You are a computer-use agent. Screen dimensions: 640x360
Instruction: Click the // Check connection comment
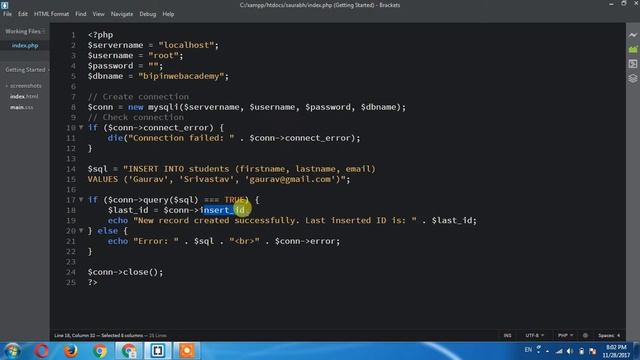[x=136, y=117]
